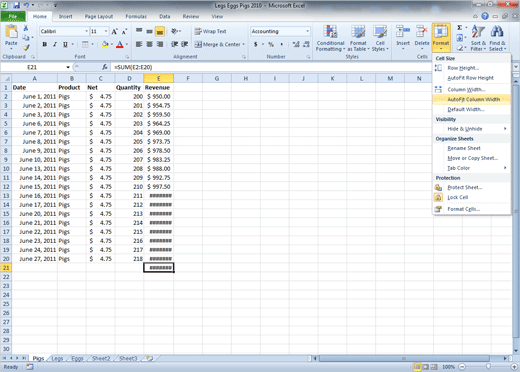The width and height of the screenshot is (520, 372).
Task: Click the Wrap Text button
Action: [211, 31]
